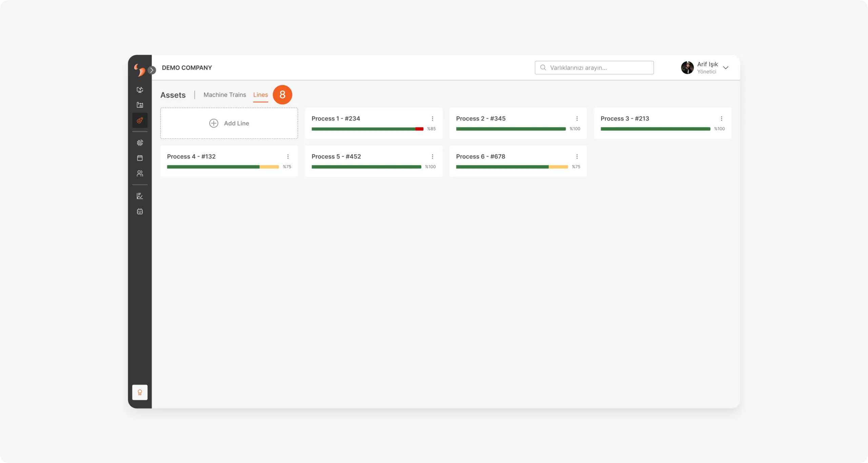
Task: Open the factory sidebar icon
Action: pos(140,105)
